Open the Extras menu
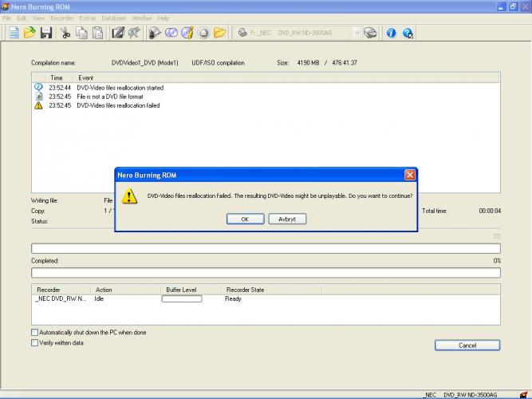 tap(87, 18)
